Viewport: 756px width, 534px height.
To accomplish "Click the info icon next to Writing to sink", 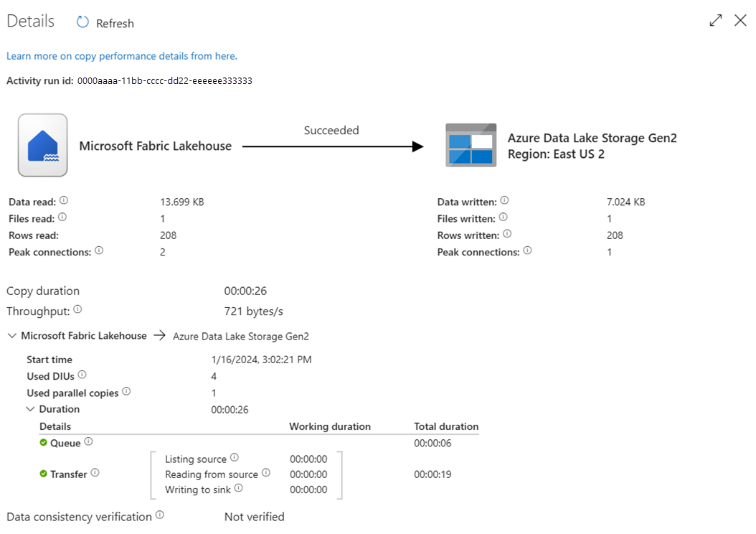I will [x=239, y=489].
